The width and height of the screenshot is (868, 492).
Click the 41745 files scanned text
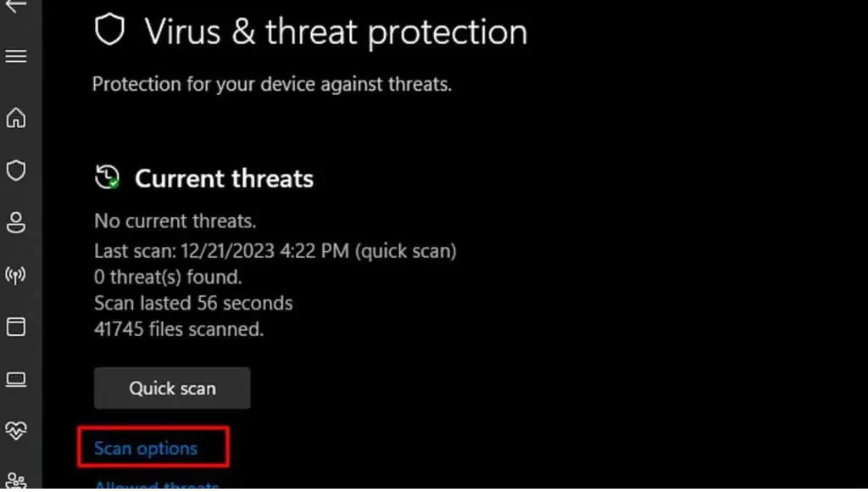(x=179, y=329)
